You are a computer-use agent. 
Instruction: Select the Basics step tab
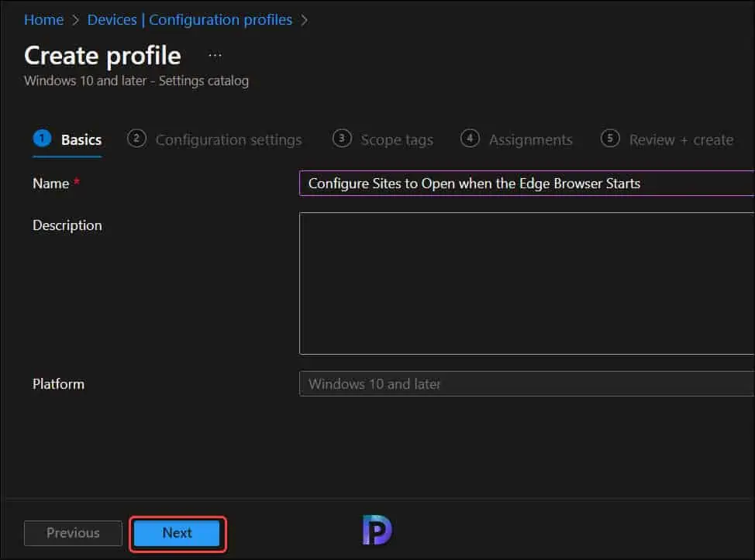[x=67, y=139]
